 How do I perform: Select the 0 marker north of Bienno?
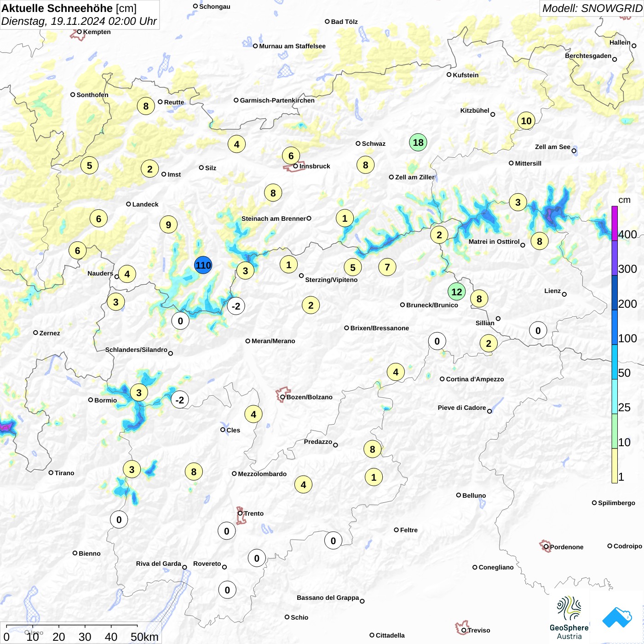119,520
